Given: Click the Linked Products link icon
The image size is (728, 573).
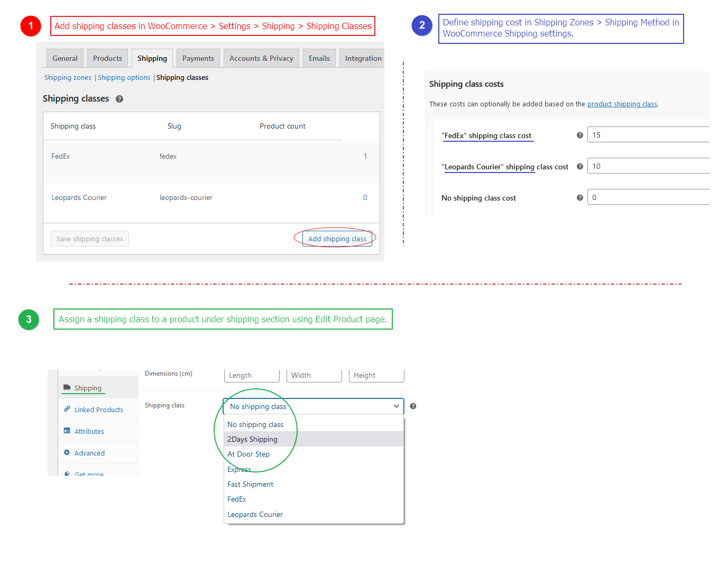Looking at the screenshot, I should click(x=67, y=409).
